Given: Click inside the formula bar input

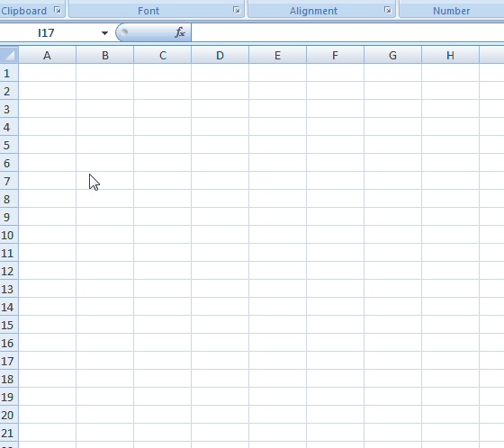Looking at the screenshot, I should (x=347, y=32).
